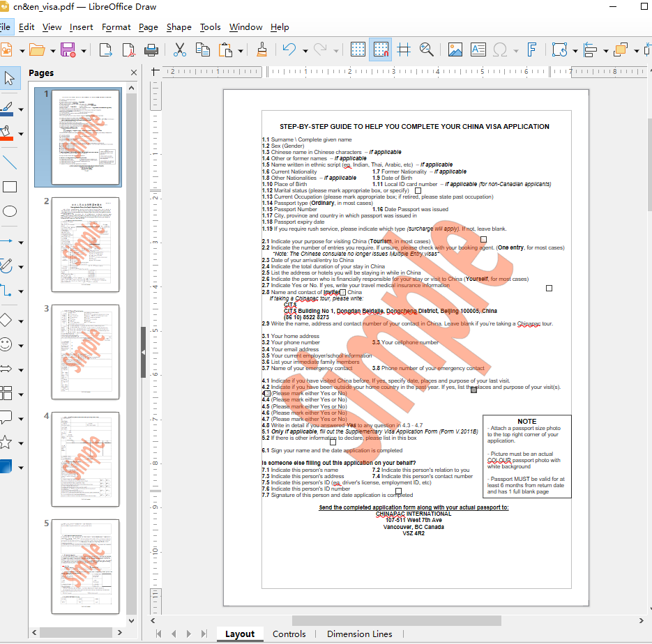The width and height of the screenshot is (652, 644).
Task: Insert special character omega icon
Action: click(500, 50)
